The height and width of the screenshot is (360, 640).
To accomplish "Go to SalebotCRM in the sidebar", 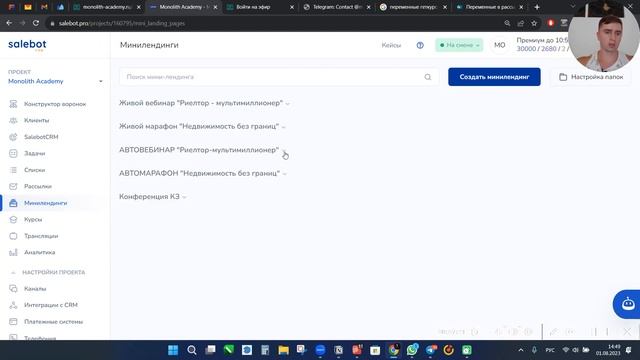I will pyautogui.click(x=41, y=137).
